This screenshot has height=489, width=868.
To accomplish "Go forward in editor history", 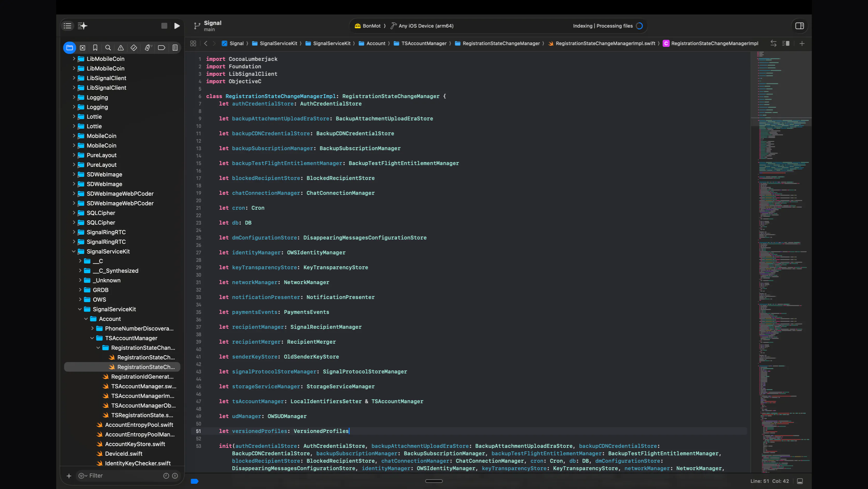I will pyautogui.click(x=214, y=43).
